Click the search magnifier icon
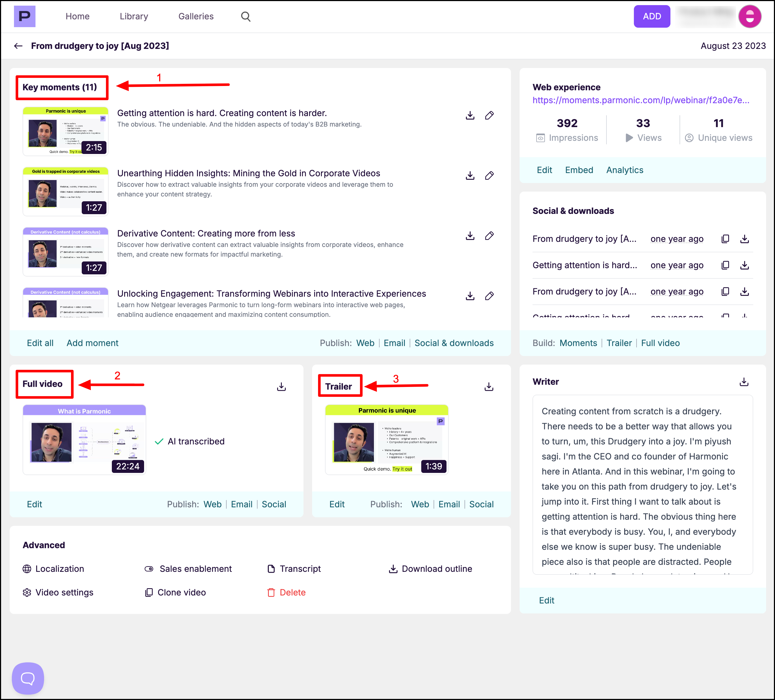 246,16
